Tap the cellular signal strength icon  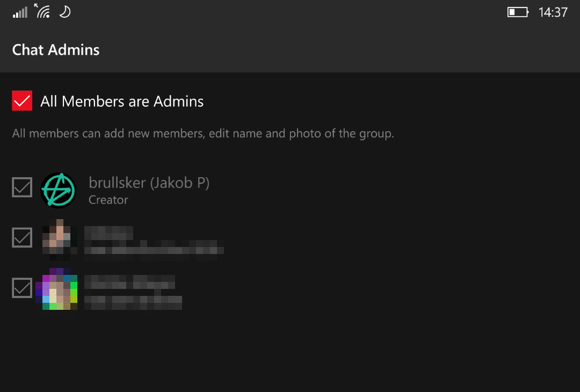(x=20, y=12)
